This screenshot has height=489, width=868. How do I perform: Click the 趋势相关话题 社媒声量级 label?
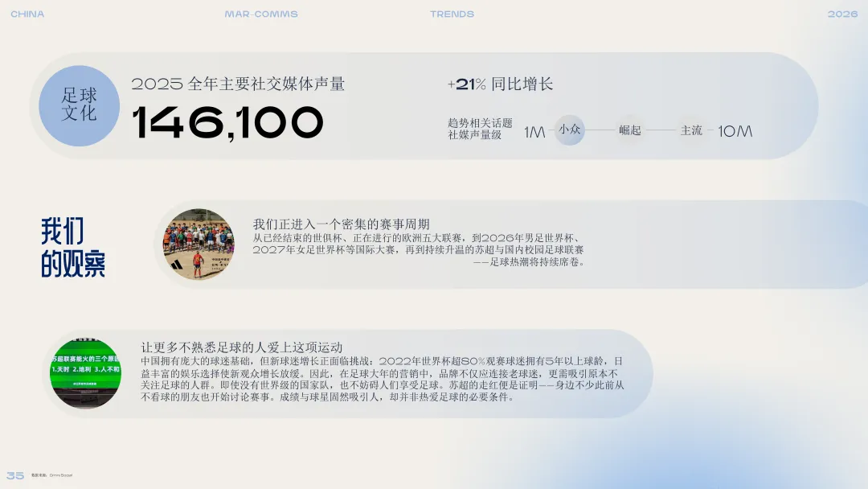[x=480, y=129]
